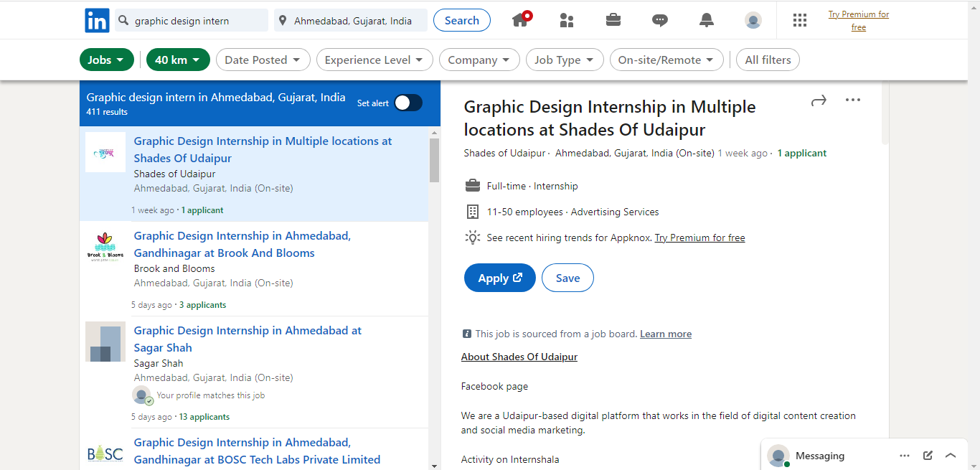This screenshot has width=980, height=470.
Task: Click the Shades of Udaipur company logo
Action: pos(105,152)
